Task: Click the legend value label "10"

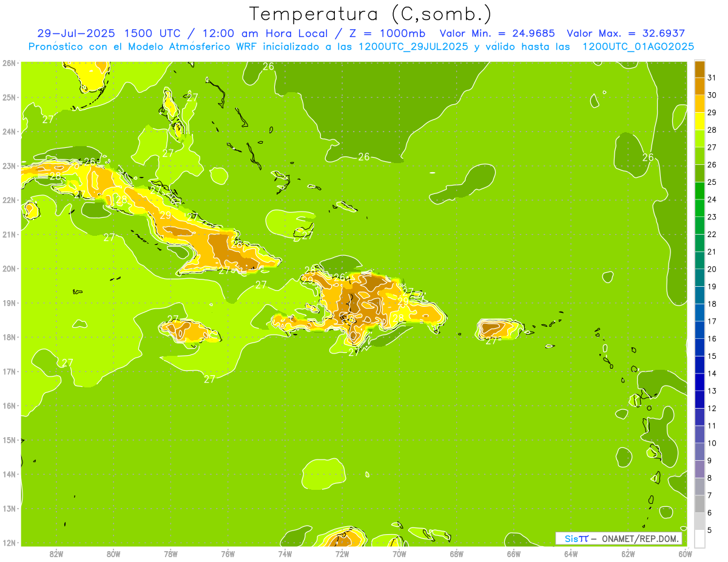Action: pyautogui.click(x=712, y=443)
